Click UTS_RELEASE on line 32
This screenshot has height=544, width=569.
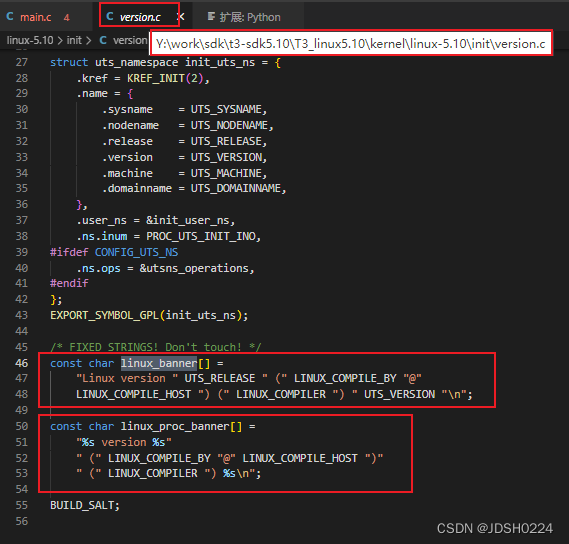click(x=226, y=141)
